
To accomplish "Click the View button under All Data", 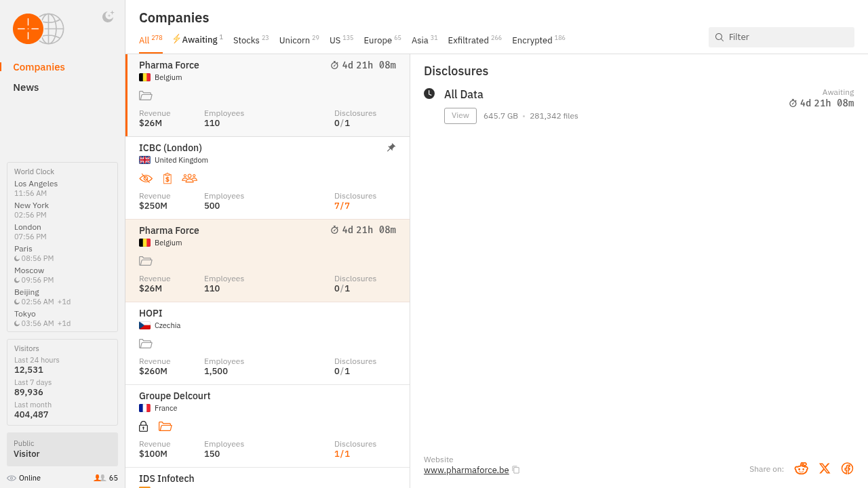I will tap(460, 116).
